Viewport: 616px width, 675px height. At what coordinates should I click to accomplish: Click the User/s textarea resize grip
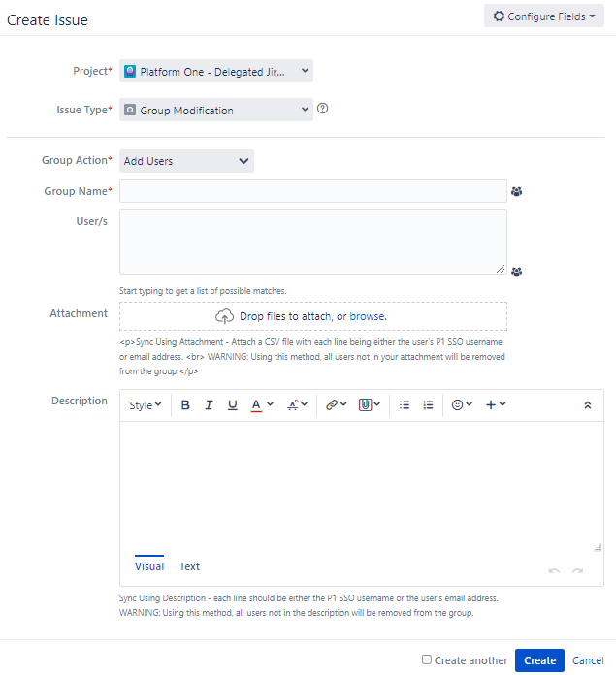(x=501, y=269)
